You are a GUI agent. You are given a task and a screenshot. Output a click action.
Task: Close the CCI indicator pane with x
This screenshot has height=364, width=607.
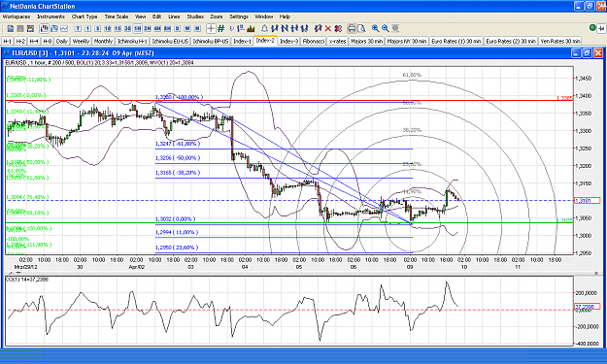[596, 273]
